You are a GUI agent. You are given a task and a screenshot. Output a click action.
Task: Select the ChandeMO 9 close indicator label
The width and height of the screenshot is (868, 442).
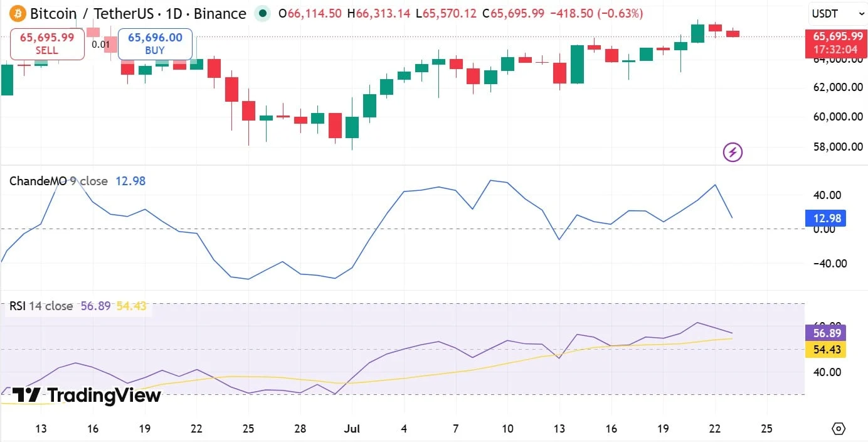(58, 181)
